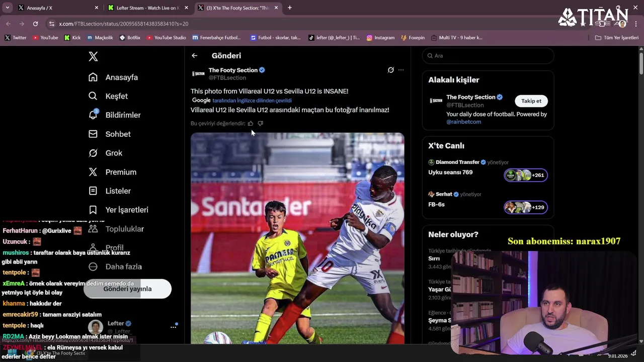Rate translation with thumbs up
Image resolution: width=644 pixels, height=362 pixels.
(x=251, y=123)
